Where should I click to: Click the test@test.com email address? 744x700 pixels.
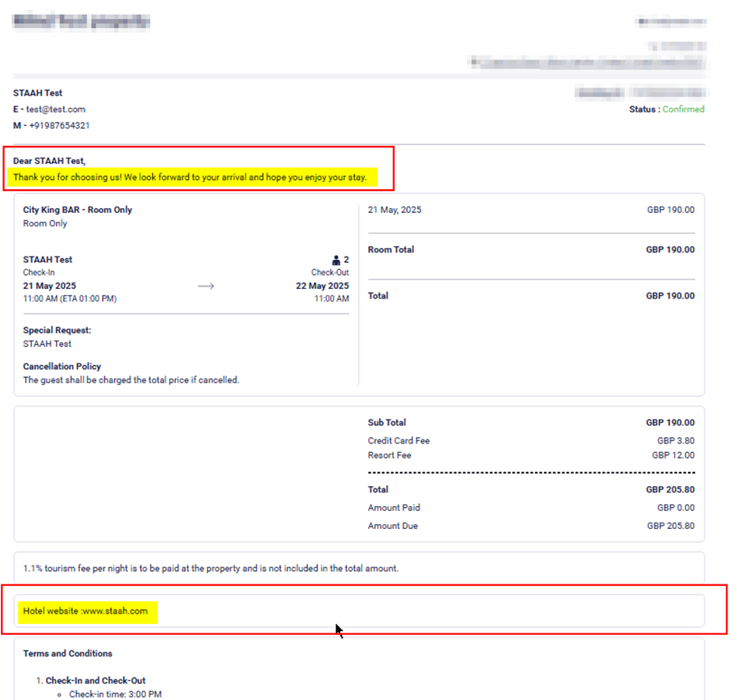[55, 109]
